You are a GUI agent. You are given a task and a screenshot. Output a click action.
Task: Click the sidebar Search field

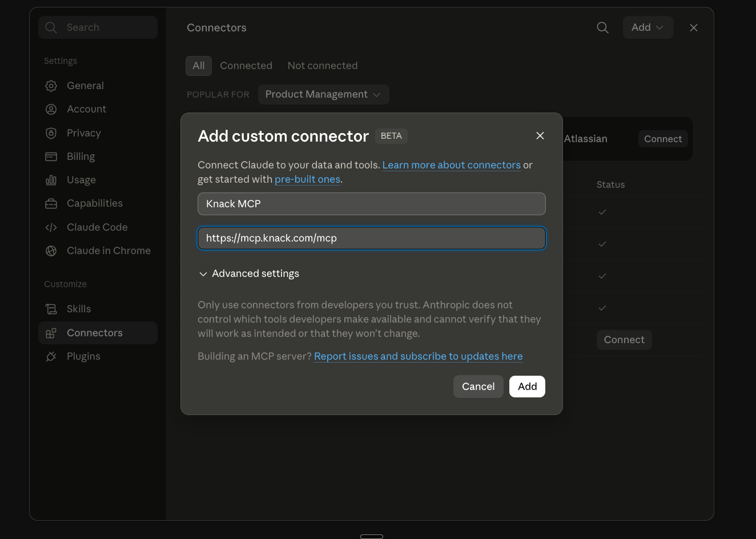pos(98,27)
